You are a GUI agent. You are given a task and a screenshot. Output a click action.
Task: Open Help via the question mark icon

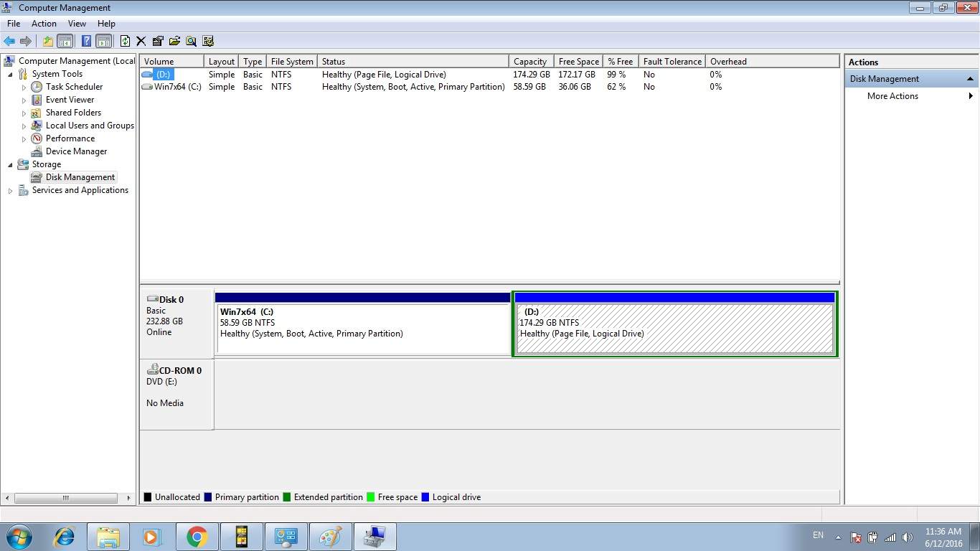[86, 41]
